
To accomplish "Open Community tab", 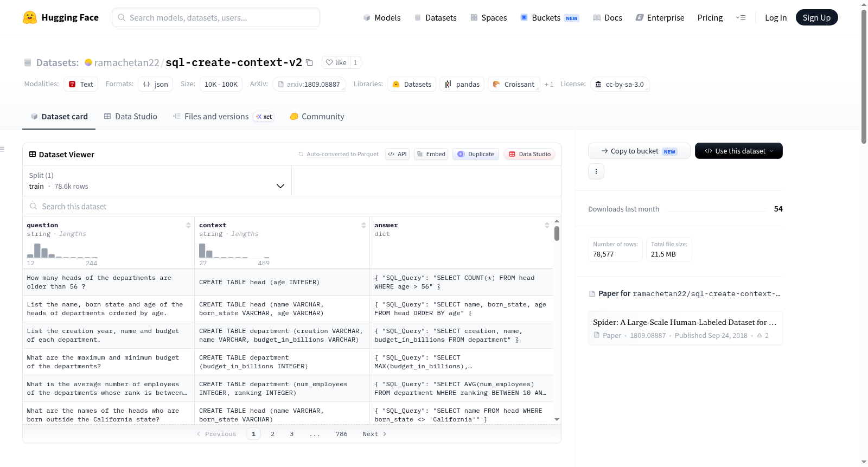I will 317,117.
